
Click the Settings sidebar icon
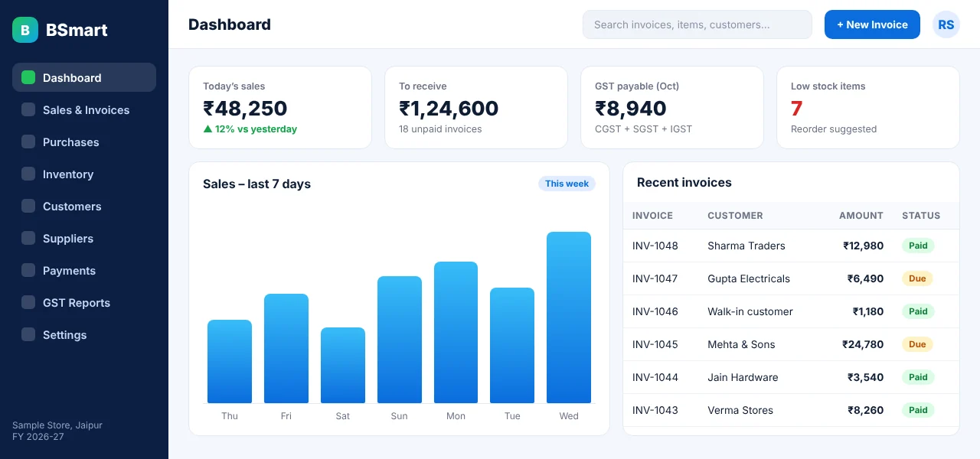click(x=28, y=334)
